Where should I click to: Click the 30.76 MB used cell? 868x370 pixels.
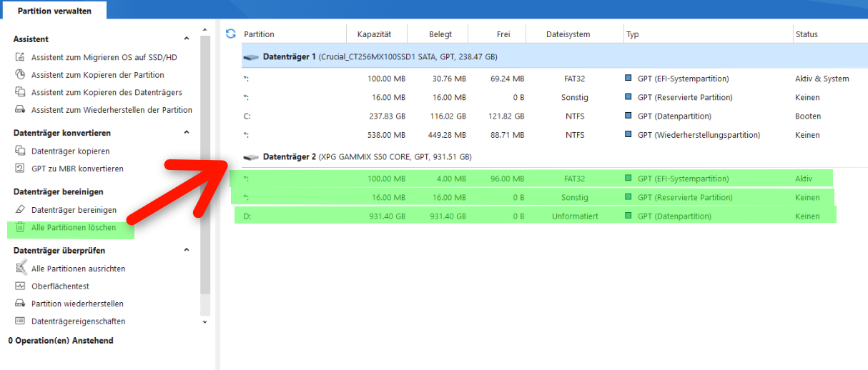[449, 79]
